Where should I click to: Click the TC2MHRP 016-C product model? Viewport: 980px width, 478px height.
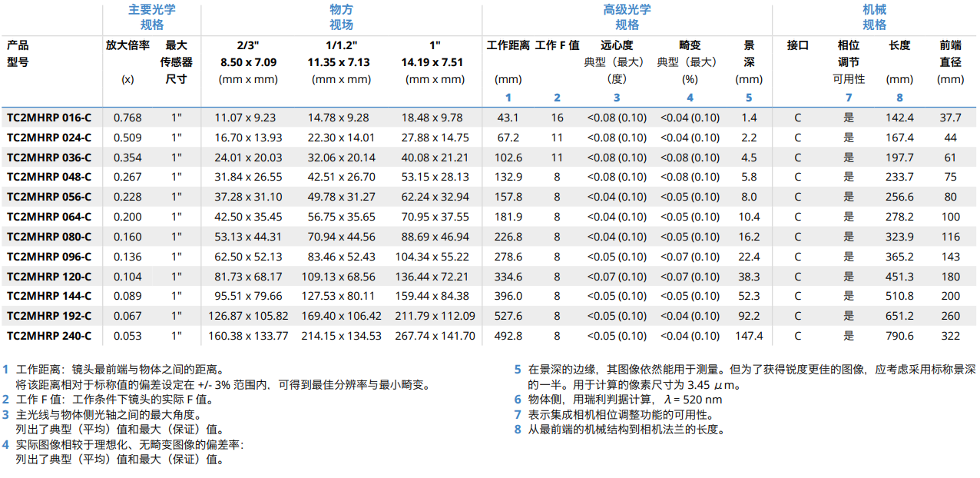pyautogui.click(x=49, y=118)
